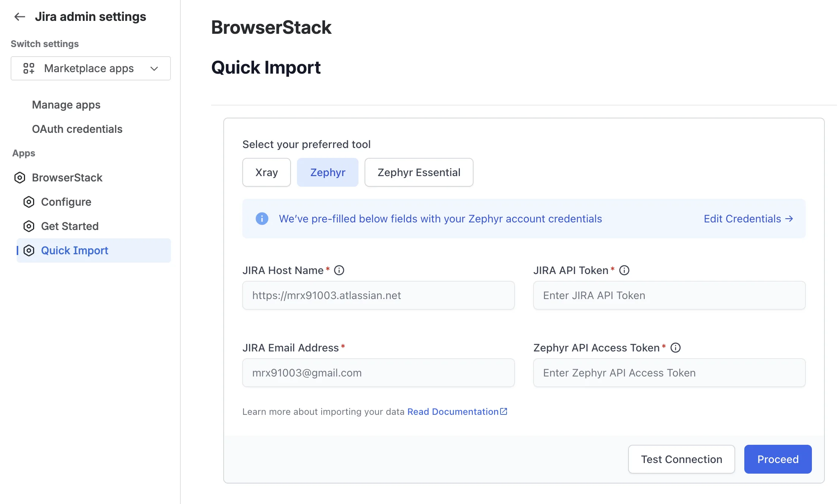Select the Zephyr Essential tool option
Viewport: 840px width, 504px height.
pos(419,172)
